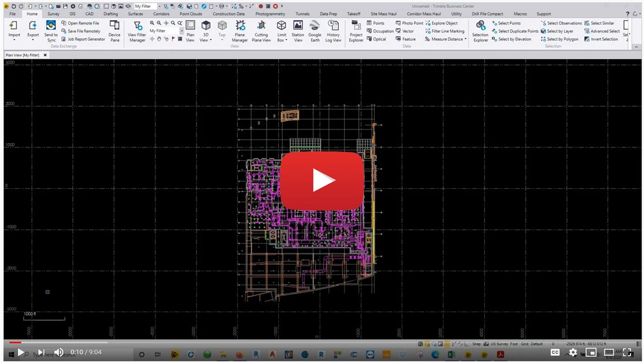
Task: Expand the Import dropdown arrow
Action: pos(14,40)
